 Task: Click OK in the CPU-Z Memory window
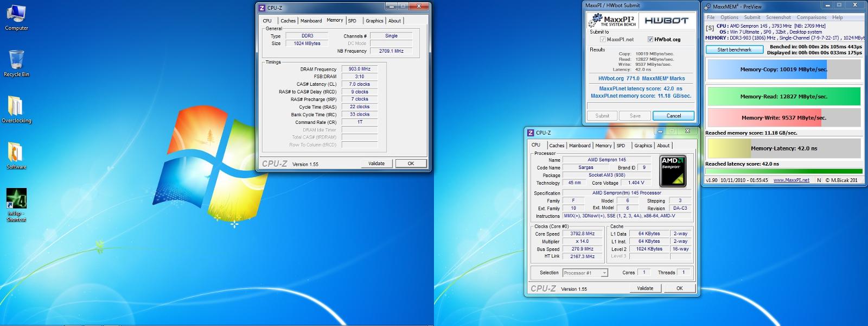tap(411, 163)
